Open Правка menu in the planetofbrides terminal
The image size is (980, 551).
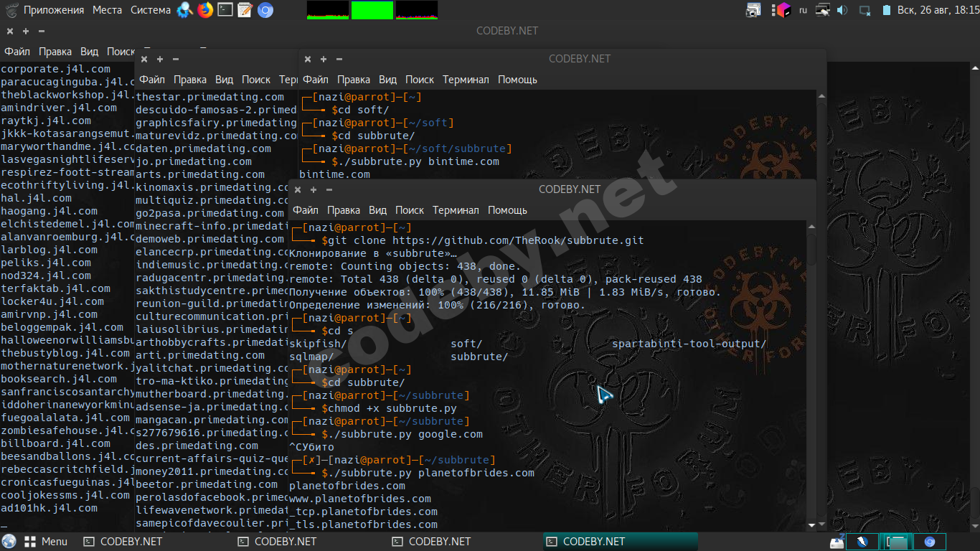[344, 210]
